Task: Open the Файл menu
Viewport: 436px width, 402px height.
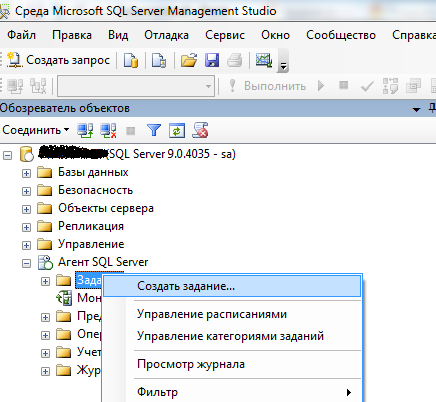Action: pos(21,35)
